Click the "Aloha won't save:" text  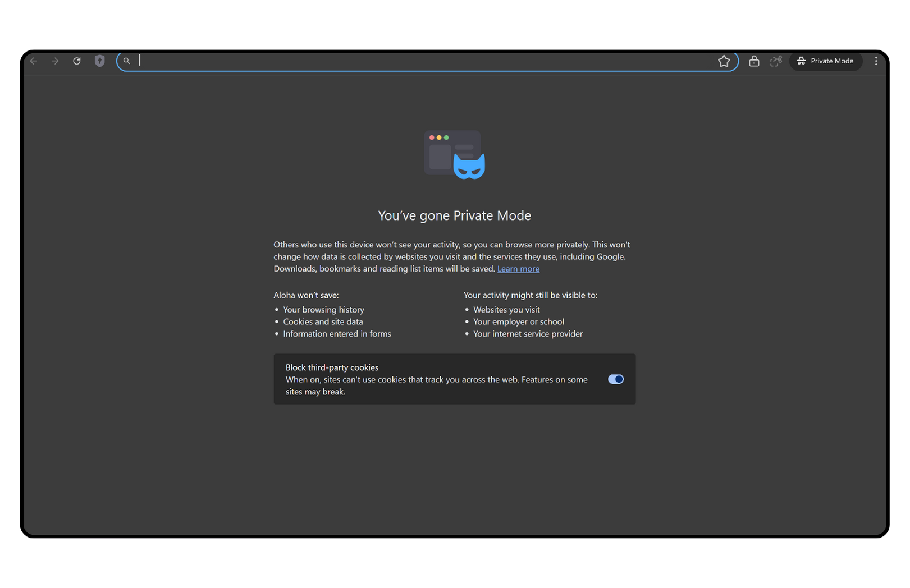306,295
